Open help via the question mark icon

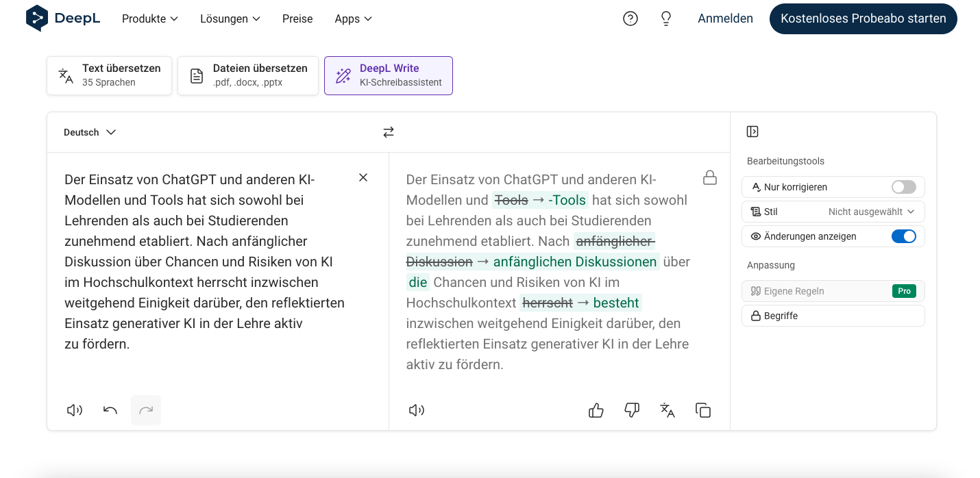(630, 18)
